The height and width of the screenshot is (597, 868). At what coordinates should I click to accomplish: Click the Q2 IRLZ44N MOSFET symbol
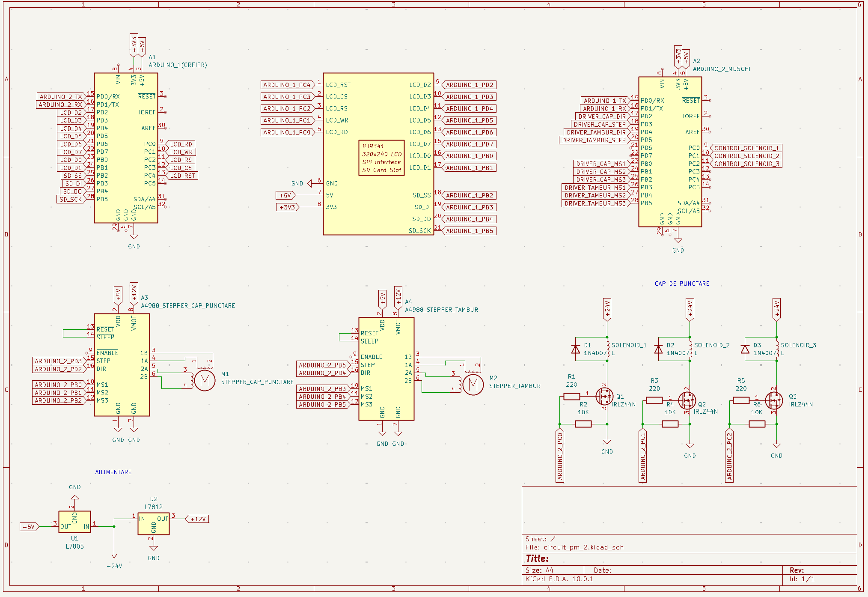687,400
